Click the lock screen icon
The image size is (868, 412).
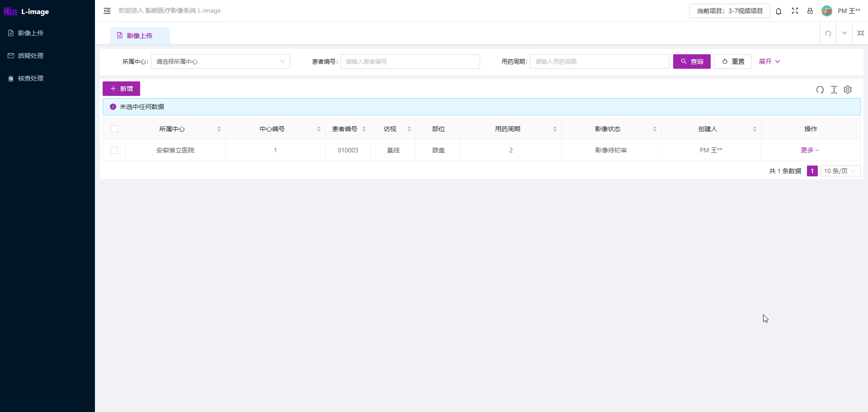(810, 11)
